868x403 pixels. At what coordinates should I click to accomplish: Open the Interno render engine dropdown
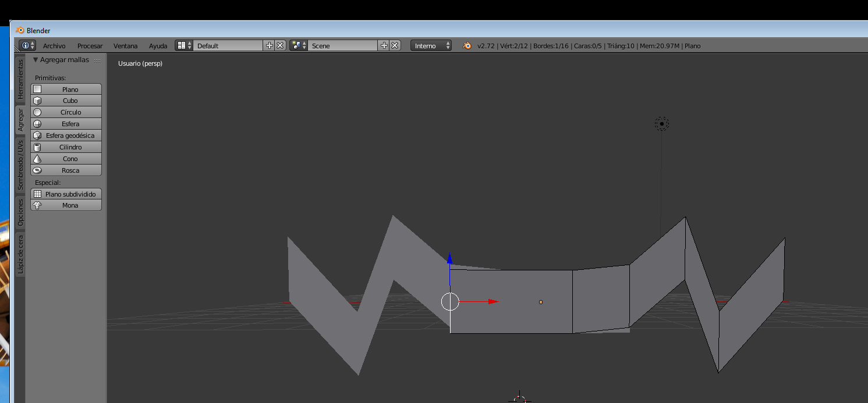tap(431, 45)
